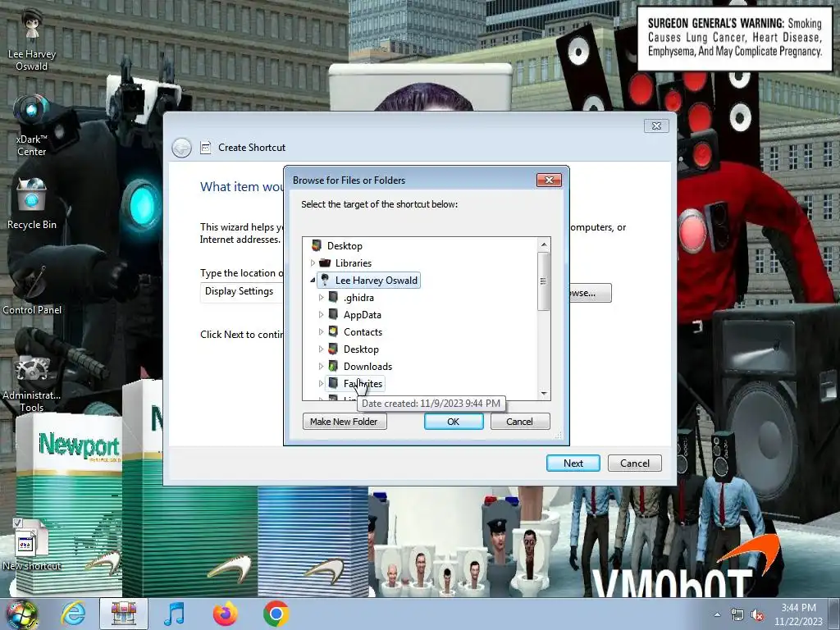840x630 pixels.
Task: Launch Firefox from the taskbar
Action: [225, 614]
